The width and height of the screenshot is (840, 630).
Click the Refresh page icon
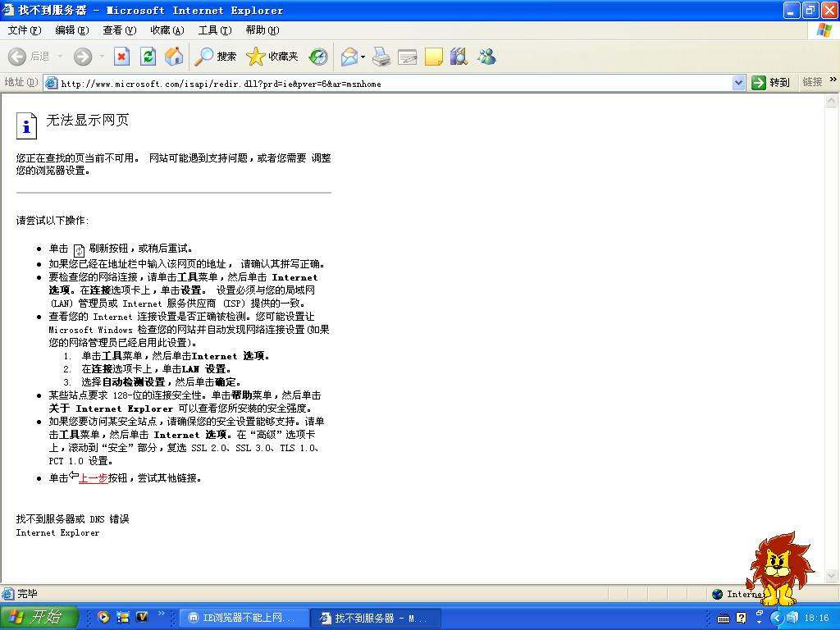[148, 57]
